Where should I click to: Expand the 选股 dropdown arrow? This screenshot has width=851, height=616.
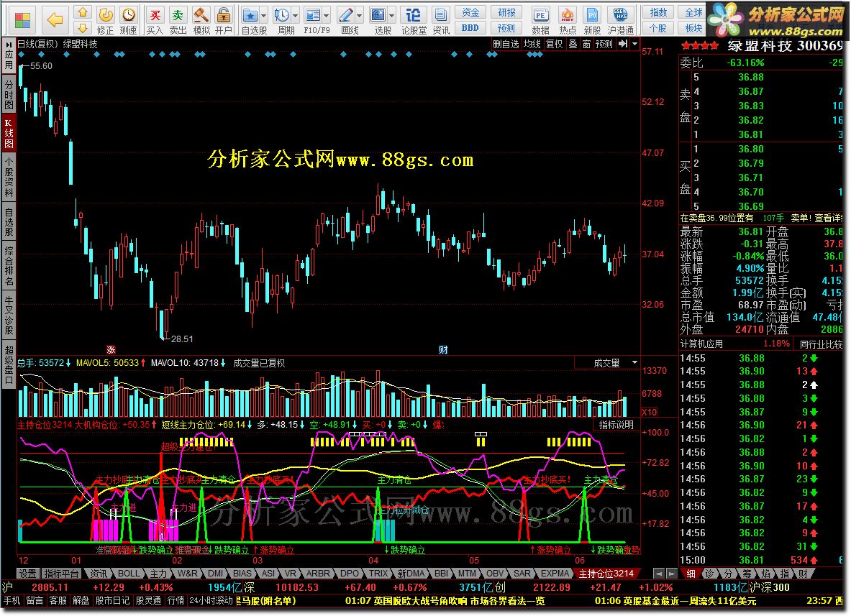(x=391, y=16)
